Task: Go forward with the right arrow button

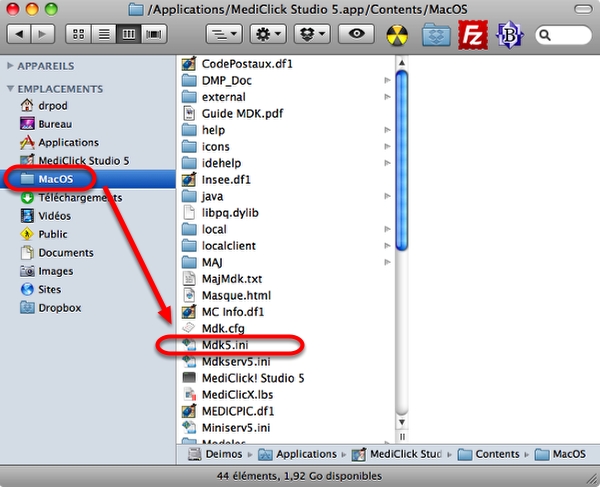Action: click(42, 34)
